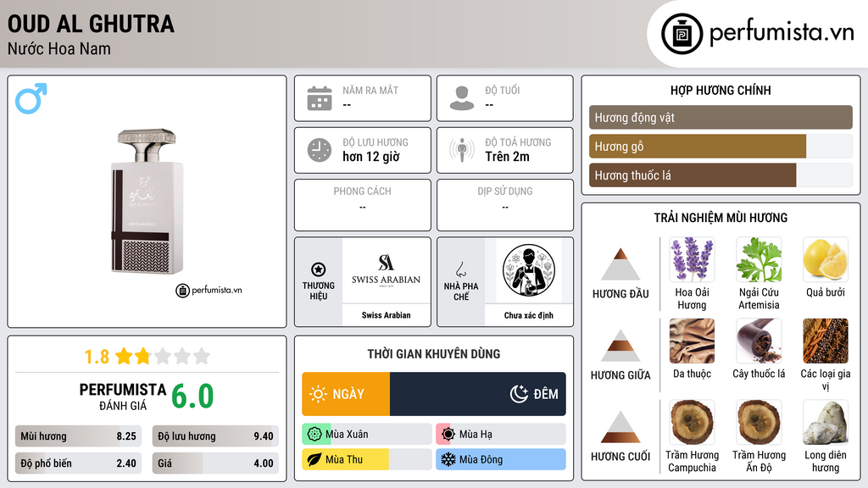Image resolution: width=868 pixels, height=488 pixels.
Task: Click the OUD AL GHUTRA title
Action: click(91, 24)
